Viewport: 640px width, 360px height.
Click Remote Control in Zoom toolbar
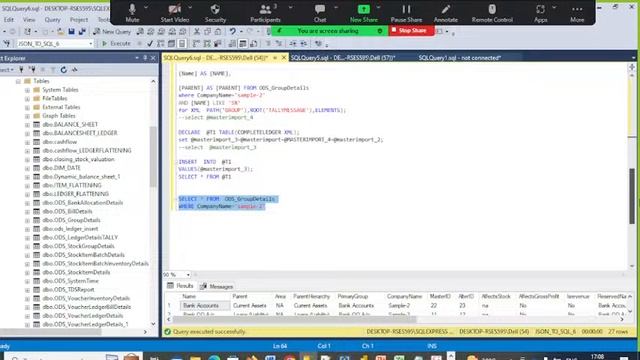(492, 13)
